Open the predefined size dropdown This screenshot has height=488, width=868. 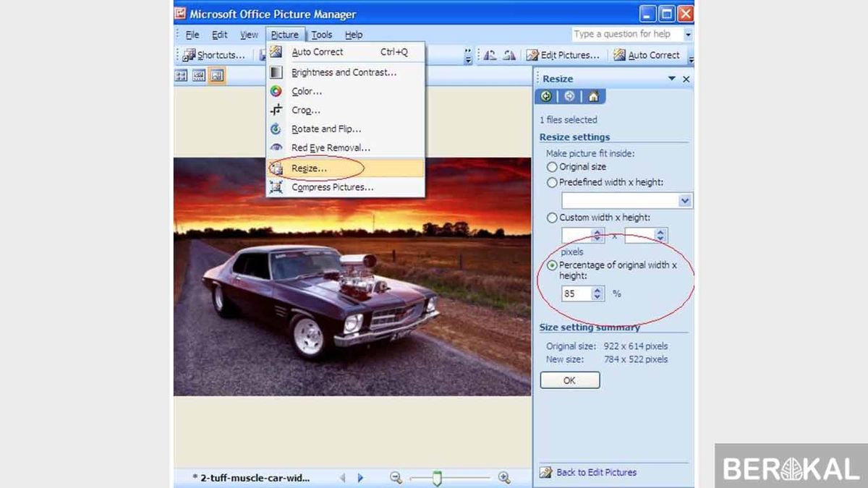[685, 201]
